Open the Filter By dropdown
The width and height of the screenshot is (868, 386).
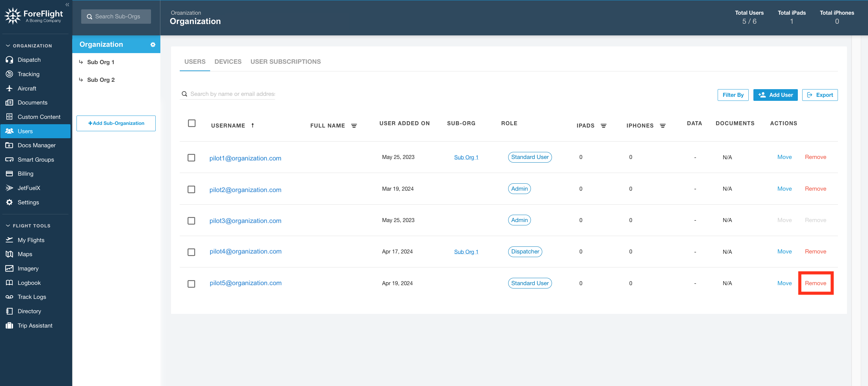[733, 95]
